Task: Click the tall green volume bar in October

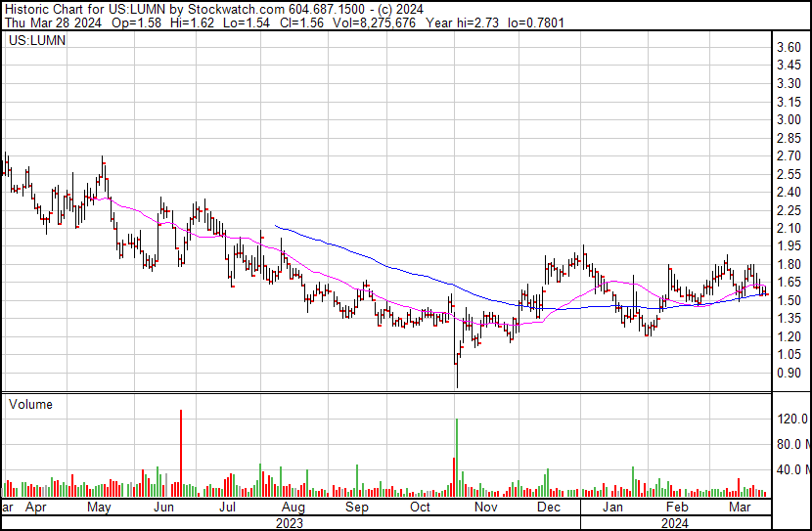Action: (457, 457)
